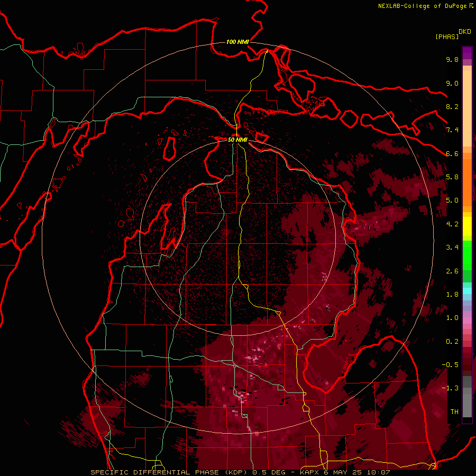Click the NEXLAB-College of DuPage watermark text
This screenshot has width=476, height=476.
[x=424, y=6]
